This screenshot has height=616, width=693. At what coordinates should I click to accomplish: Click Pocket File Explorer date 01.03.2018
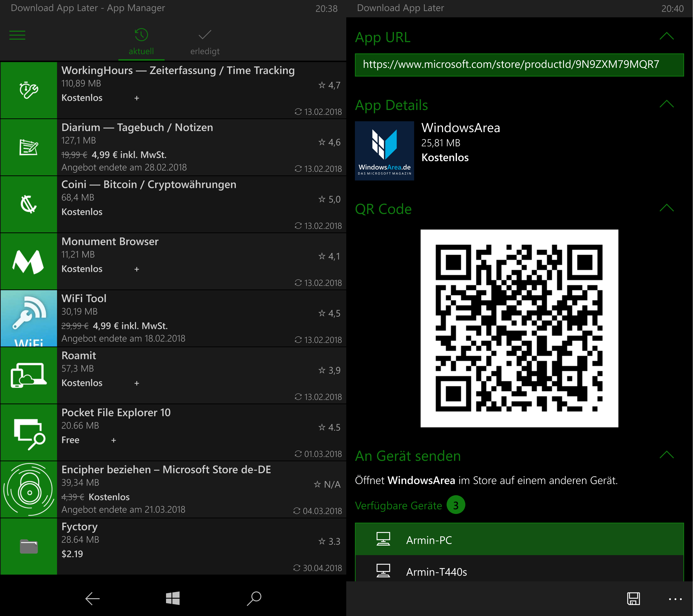click(323, 454)
